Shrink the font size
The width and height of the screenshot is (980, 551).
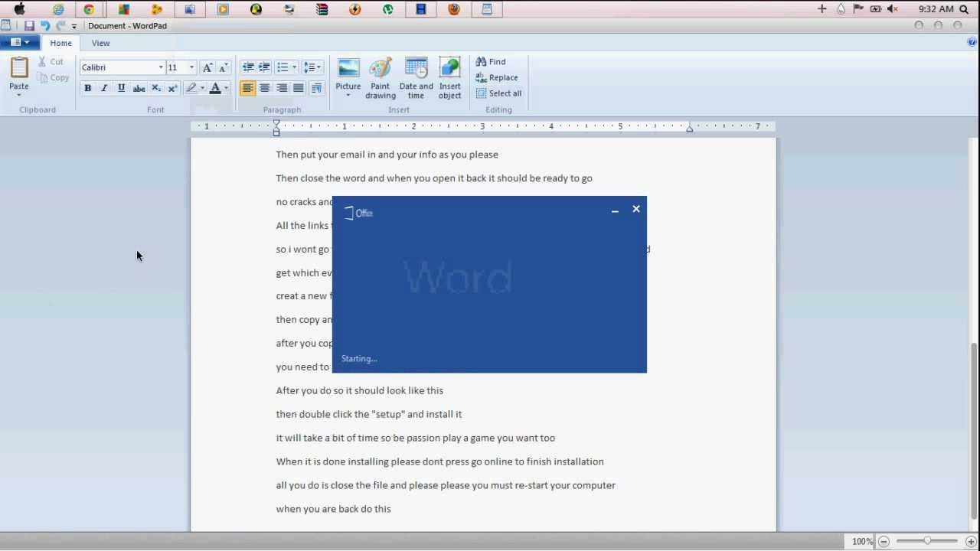point(224,67)
